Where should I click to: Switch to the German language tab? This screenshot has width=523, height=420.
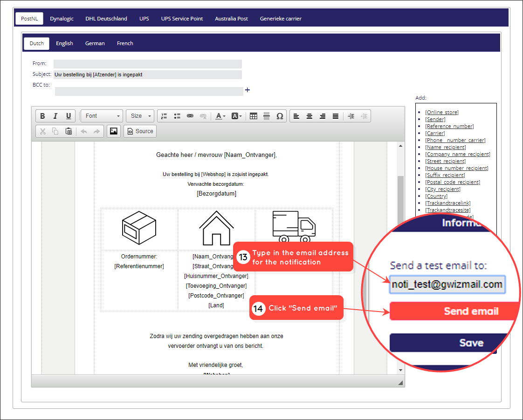(95, 43)
